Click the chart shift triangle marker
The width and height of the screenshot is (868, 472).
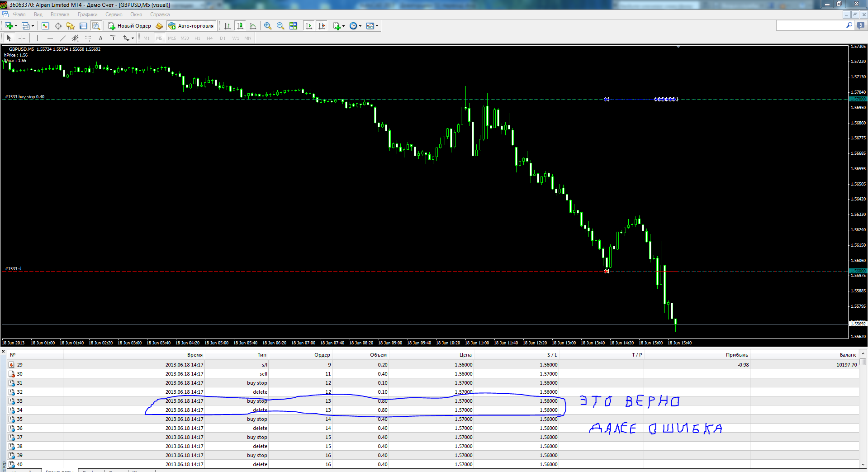(678, 47)
